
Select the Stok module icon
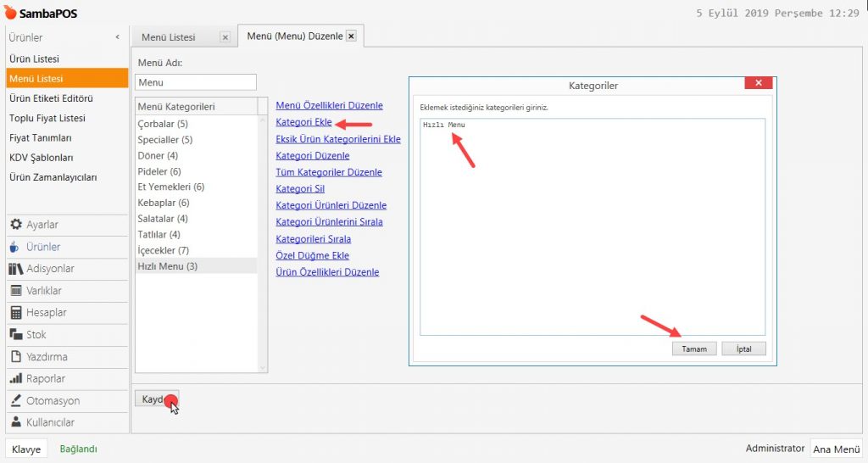tap(15, 335)
